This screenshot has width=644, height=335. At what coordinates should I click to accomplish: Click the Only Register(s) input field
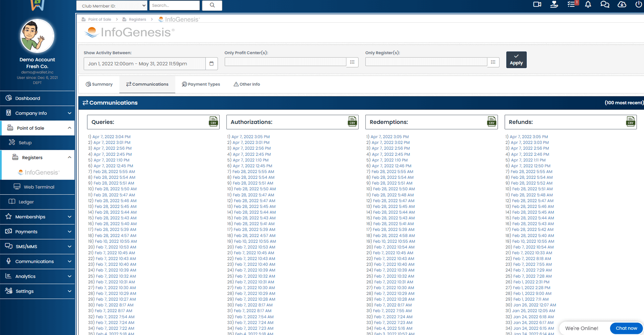[426, 62]
